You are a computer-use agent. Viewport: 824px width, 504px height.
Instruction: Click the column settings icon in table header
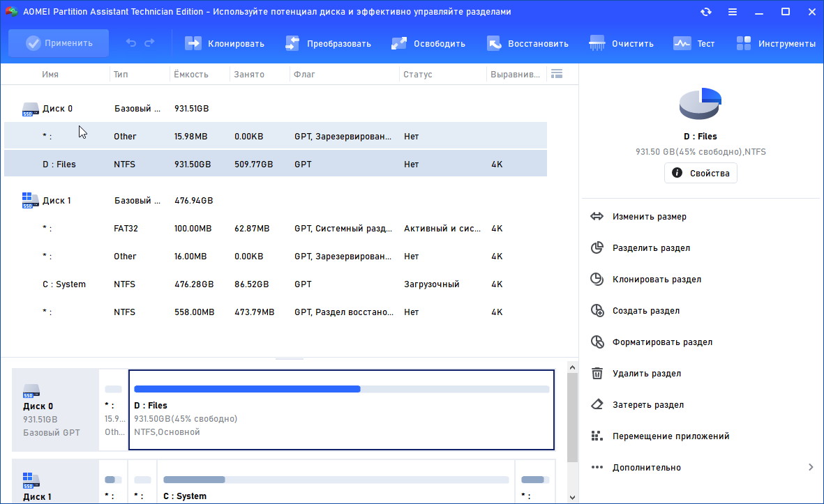[x=557, y=74]
